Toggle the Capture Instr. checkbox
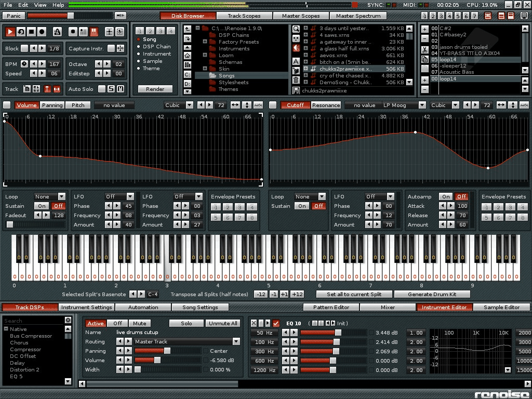 [111, 48]
